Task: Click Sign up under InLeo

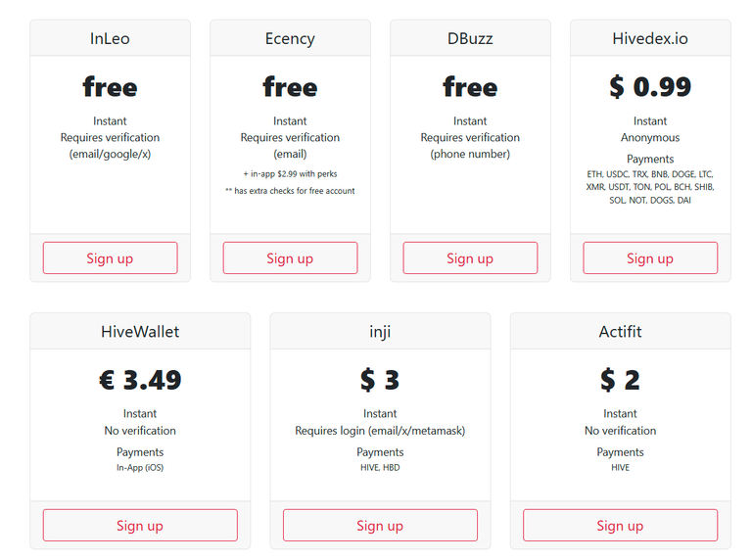Action: 110,257
